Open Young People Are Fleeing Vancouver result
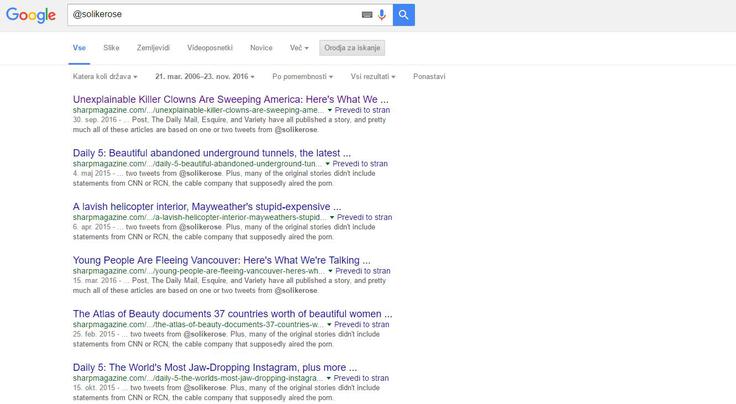 pyautogui.click(x=222, y=260)
